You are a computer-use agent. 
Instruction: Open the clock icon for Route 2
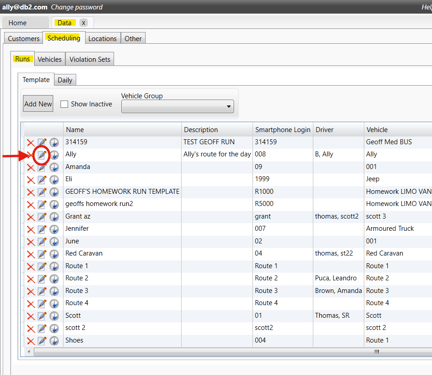point(54,279)
